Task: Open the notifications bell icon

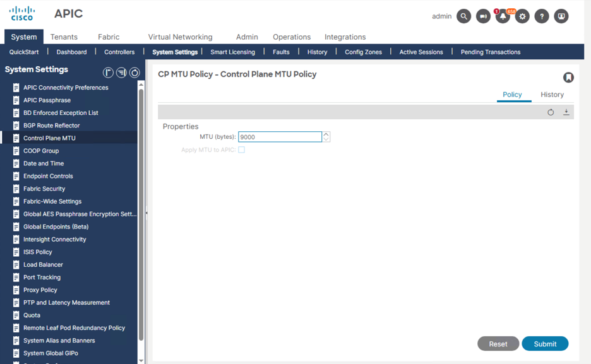Action: (x=503, y=16)
